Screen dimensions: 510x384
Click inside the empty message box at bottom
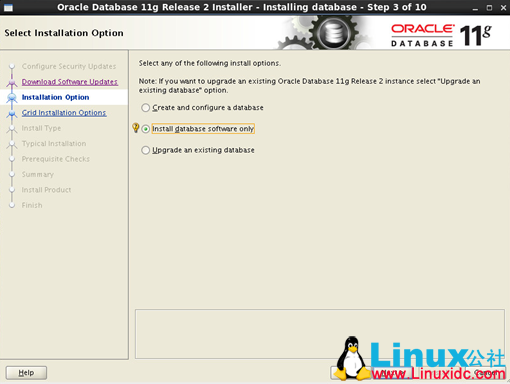319,334
